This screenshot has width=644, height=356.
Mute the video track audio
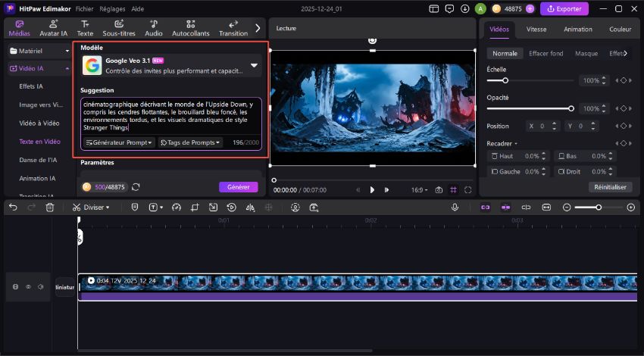click(42, 287)
